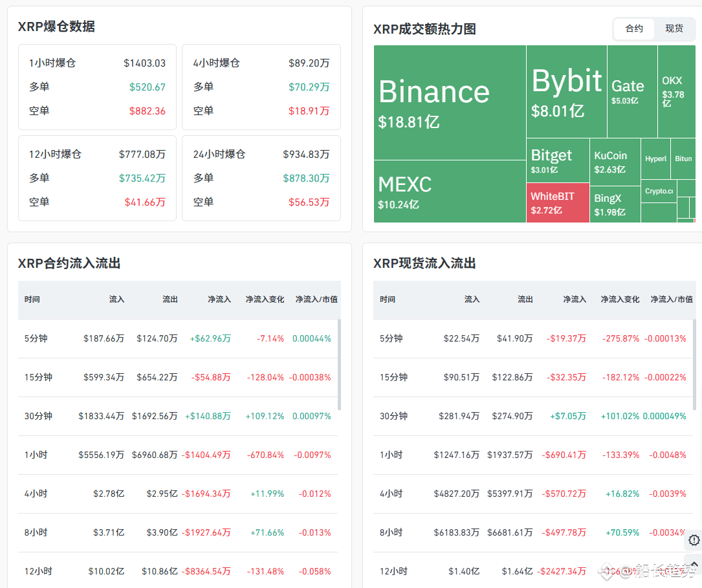Select the 30分钟 row in spot table
The image size is (702, 588).
(x=532, y=416)
